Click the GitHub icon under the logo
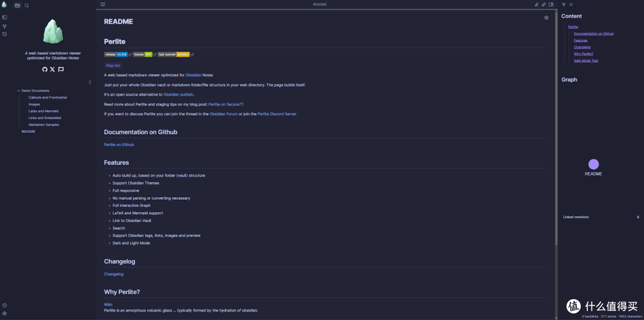 tap(45, 69)
